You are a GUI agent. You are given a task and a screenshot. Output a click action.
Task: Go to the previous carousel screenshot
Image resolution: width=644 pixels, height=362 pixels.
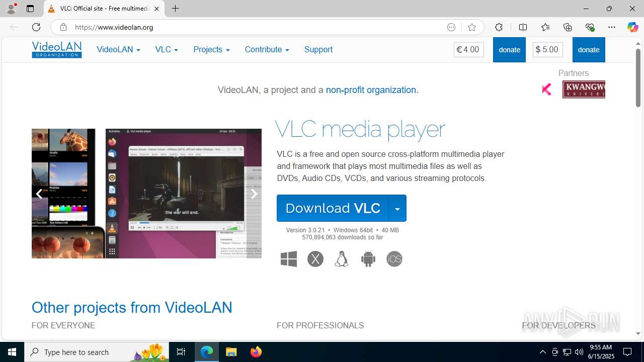pos(39,194)
